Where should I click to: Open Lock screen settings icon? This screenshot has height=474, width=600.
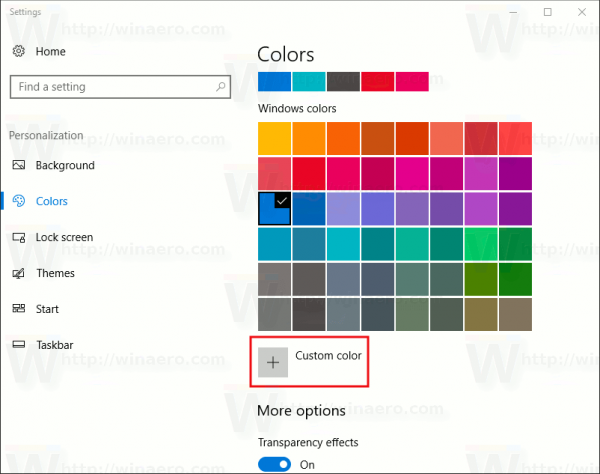pos(18,237)
